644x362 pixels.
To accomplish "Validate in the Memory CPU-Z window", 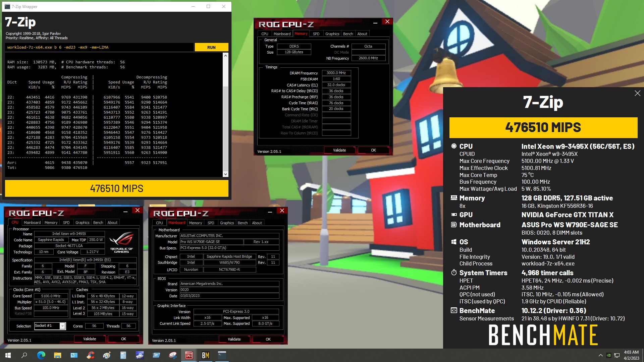I will coord(339,150).
